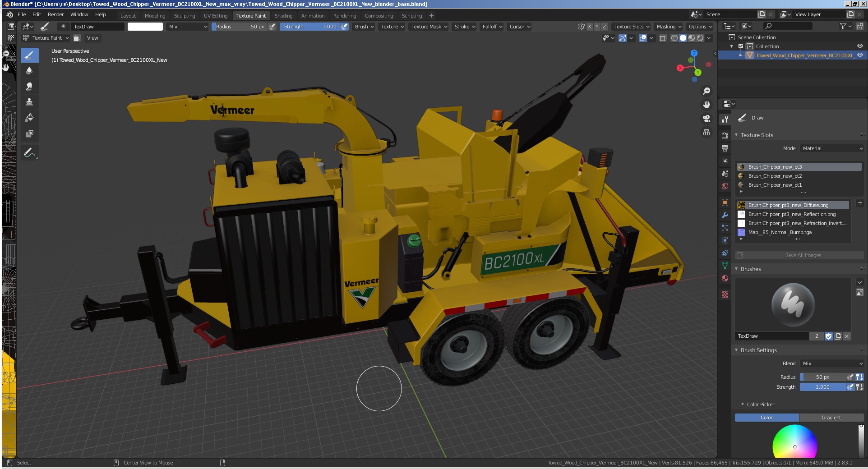Open Texture properties checker tab

tap(725, 294)
